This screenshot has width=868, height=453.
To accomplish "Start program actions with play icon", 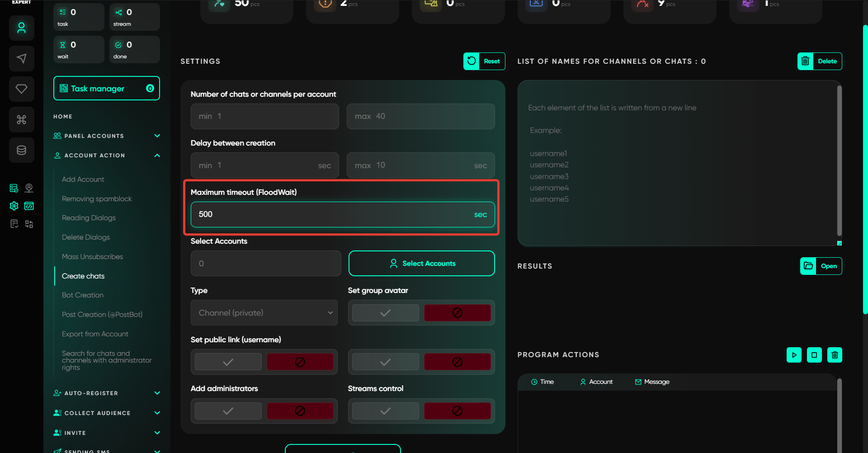I will point(794,355).
